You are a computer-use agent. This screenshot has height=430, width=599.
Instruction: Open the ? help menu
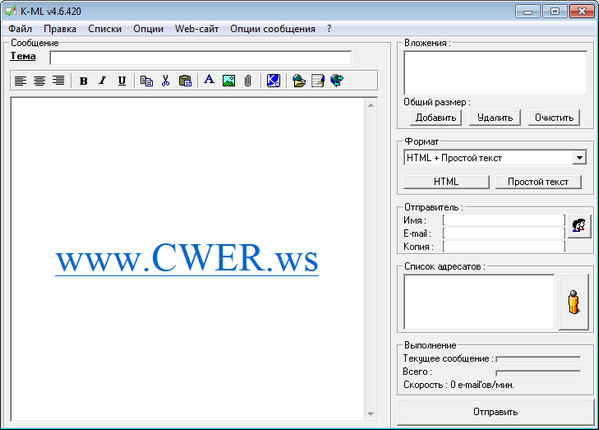[329, 29]
